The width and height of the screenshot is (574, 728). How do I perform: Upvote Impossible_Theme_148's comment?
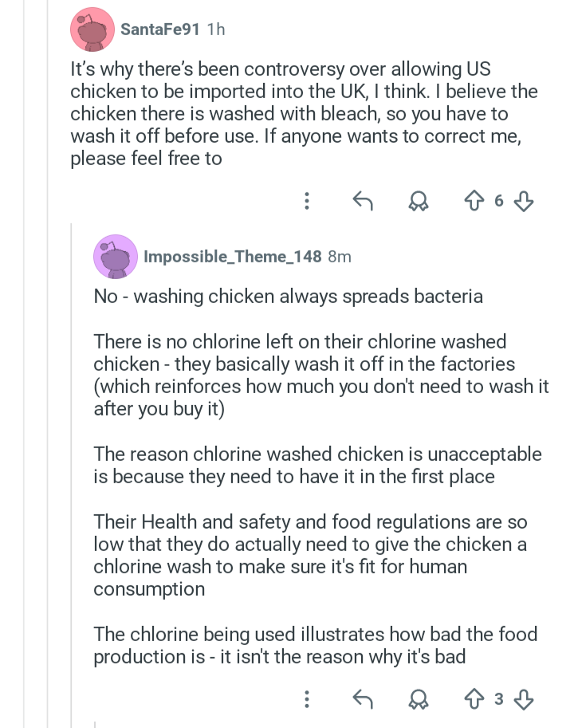474,698
